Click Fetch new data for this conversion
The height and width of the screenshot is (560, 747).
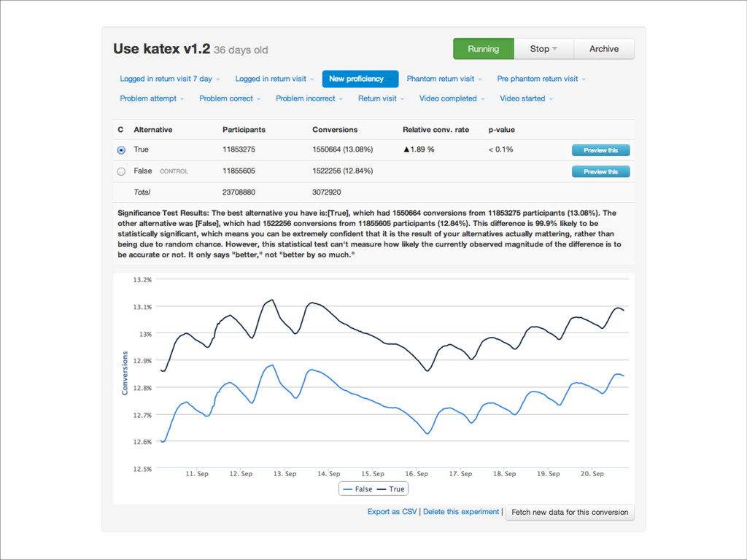point(570,513)
